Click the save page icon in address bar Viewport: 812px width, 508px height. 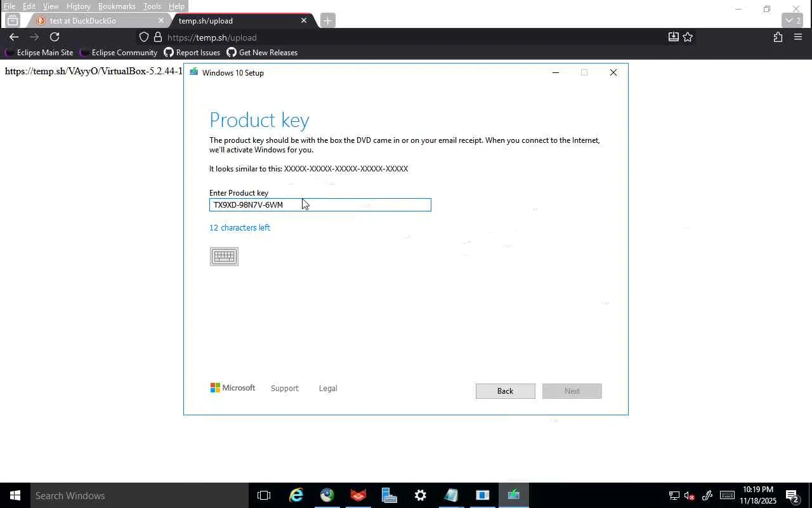point(674,37)
